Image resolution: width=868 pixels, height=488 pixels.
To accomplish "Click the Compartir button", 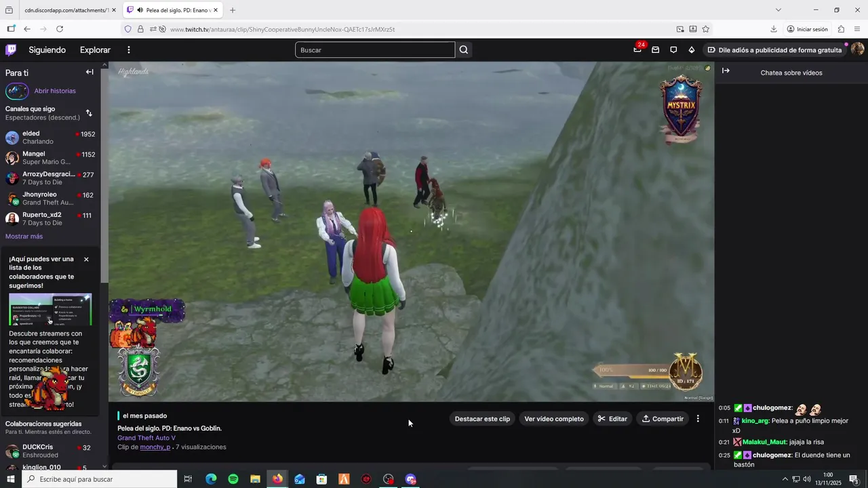I will [663, 419].
